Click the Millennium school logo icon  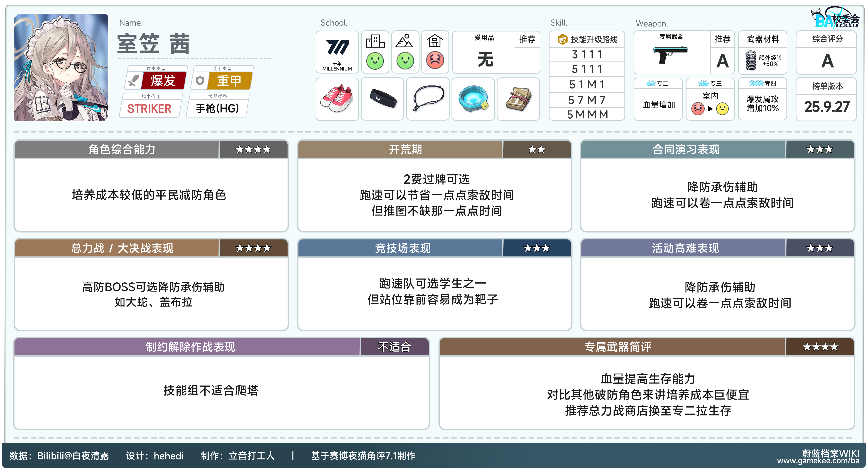(x=337, y=48)
